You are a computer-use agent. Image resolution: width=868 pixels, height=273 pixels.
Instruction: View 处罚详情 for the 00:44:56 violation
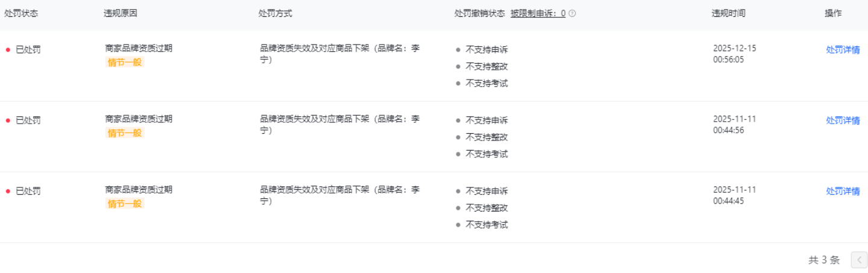[843, 121]
